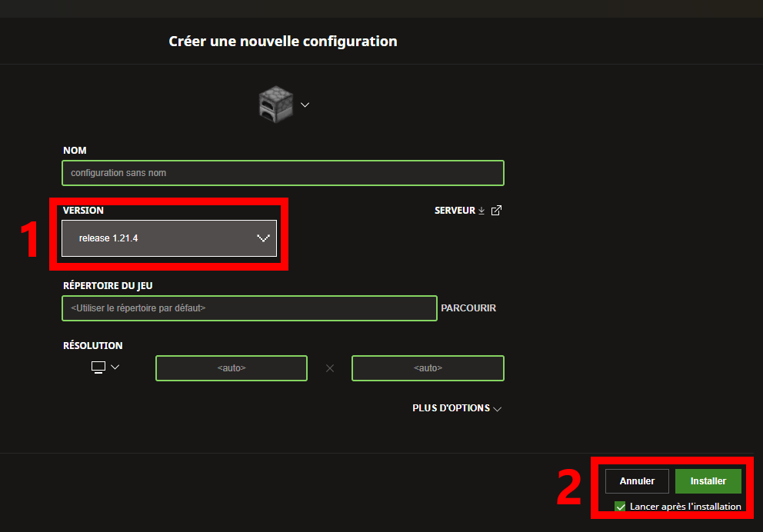Screen dimensions: 763x532
Task: Click the SERVEUR download arrow icon
Action: tap(481, 211)
